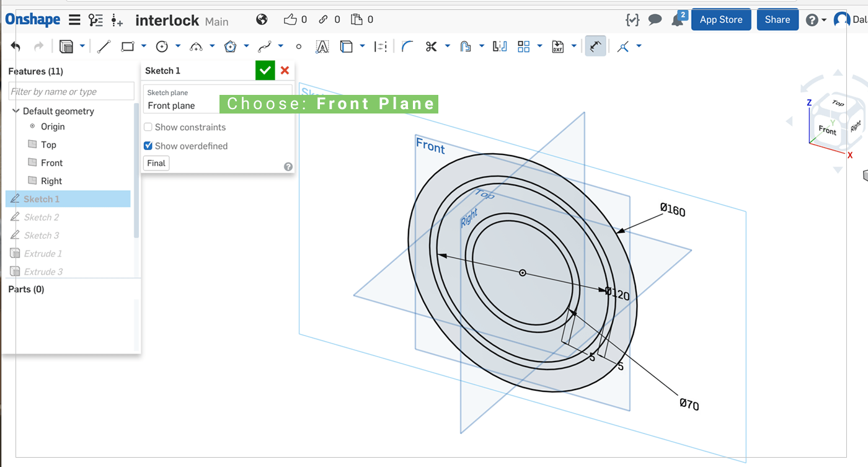Click the Undo arrow in toolbar
The width and height of the screenshot is (868, 467).
15,47
